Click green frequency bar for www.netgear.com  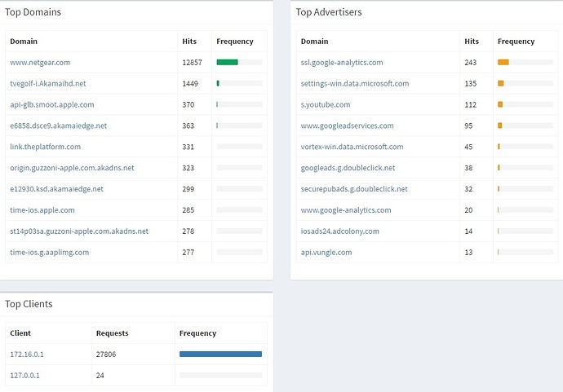pos(227,62)
